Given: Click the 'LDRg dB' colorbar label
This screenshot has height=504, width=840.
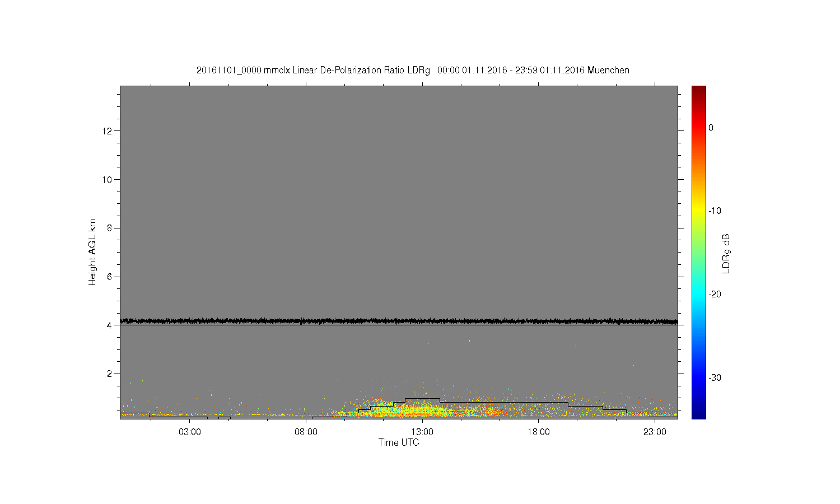Looking at the screenshot, I should pyautogui.click(x=726, y=253).
